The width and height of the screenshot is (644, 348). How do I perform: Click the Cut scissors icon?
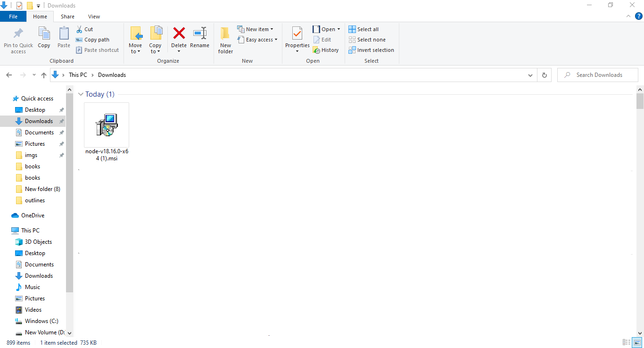point(80,29)
